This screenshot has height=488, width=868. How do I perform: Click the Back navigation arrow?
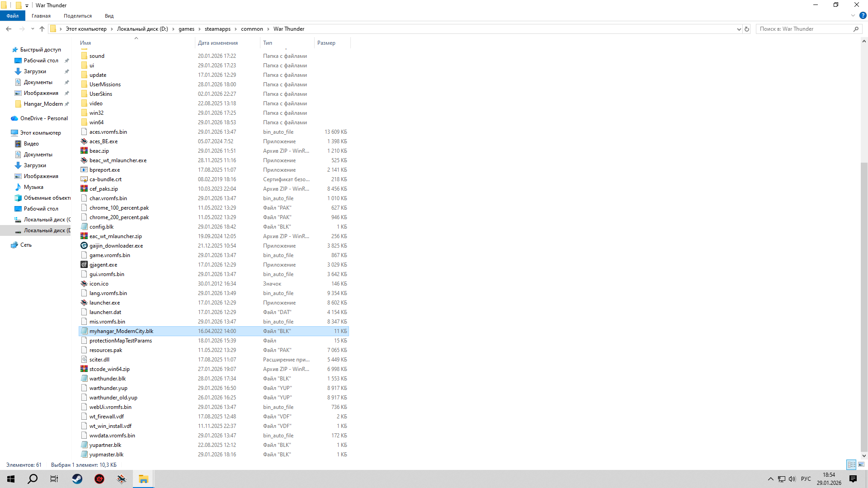[9, 29]
